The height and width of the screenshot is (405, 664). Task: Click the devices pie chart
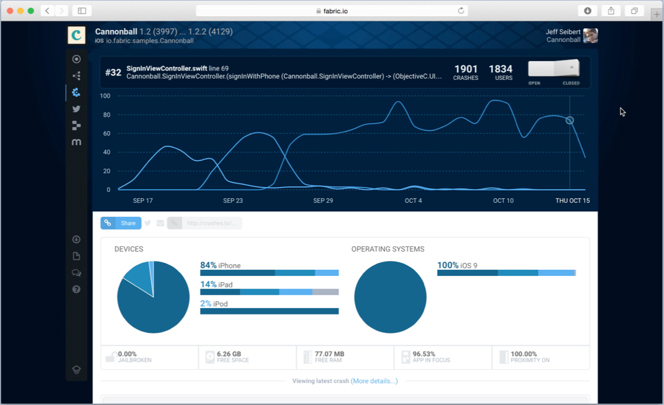click(x=153, y=297)
